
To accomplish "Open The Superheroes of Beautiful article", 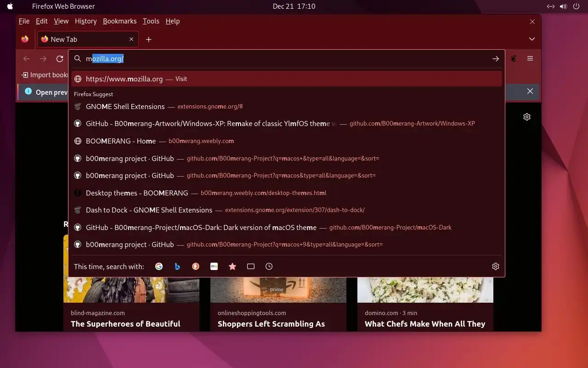I will pyautogui.click(x=125, y=324).
